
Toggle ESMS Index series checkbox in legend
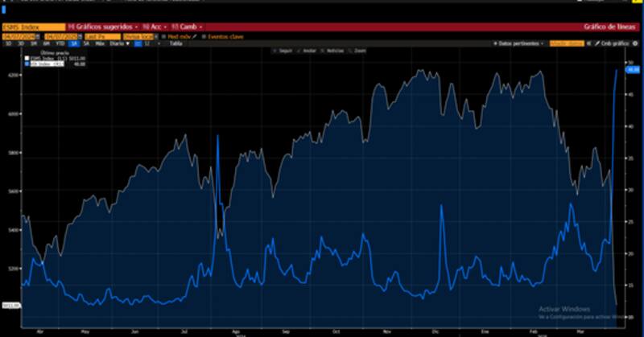(x=27, y=59)
